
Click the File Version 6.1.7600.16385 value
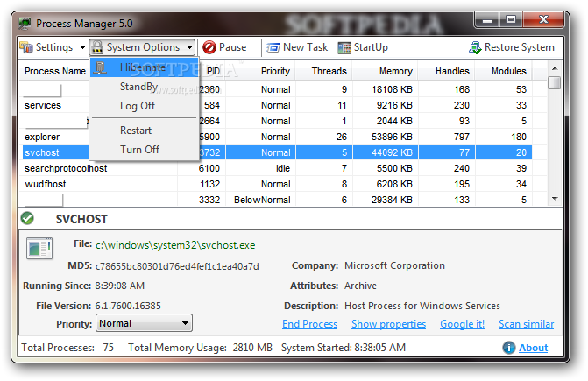pyautogui.click(x=128, y=306)
